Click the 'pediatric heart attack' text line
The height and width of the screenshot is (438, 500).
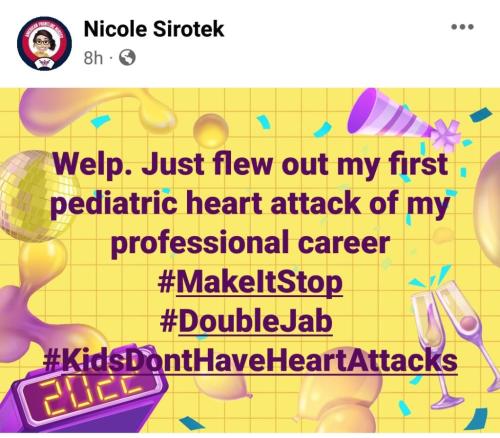pos(250,204)
